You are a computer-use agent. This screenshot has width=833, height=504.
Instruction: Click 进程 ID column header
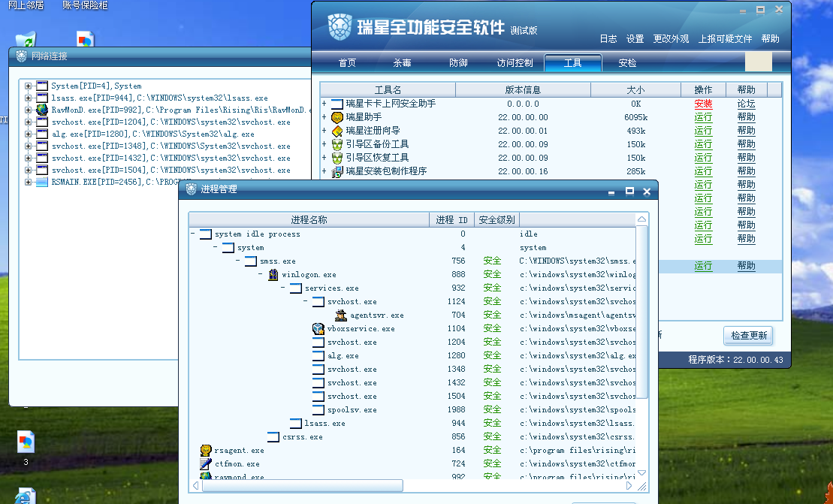pos(451,220)
